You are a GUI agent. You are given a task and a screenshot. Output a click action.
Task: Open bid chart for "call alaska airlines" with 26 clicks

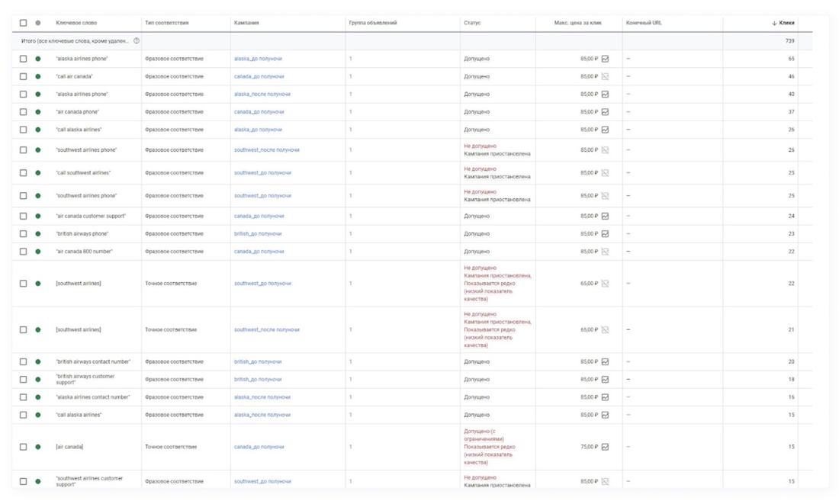pyautogui.click(x=605, y=130)
